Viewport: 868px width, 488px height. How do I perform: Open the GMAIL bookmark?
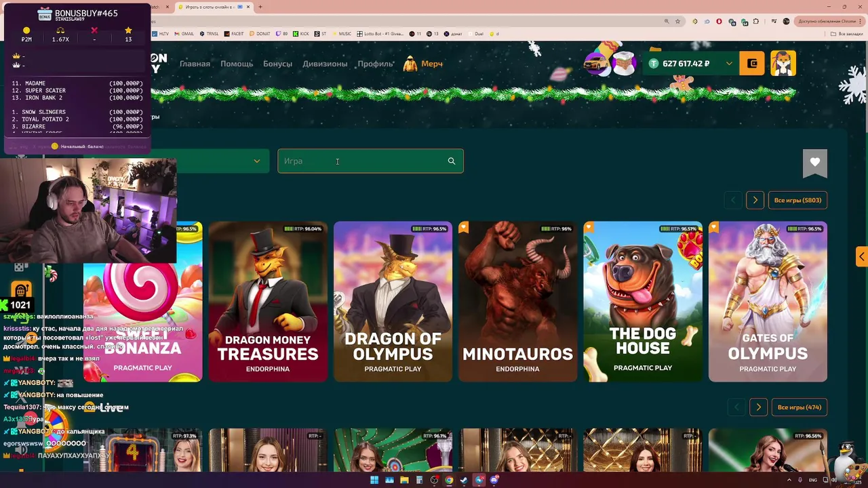coord(185,33)
